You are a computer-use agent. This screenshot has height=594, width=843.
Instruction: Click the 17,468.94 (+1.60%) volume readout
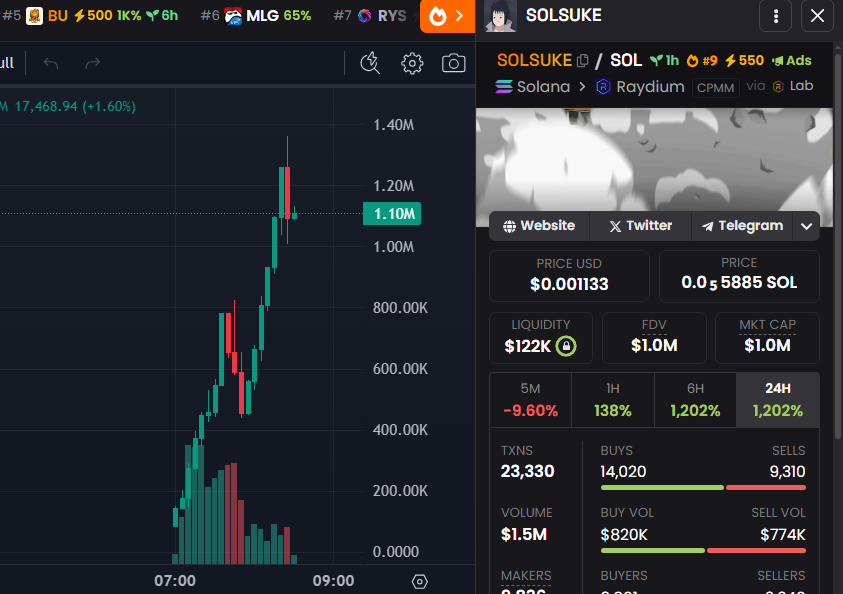pyautogui.click(x=75, y=106)
